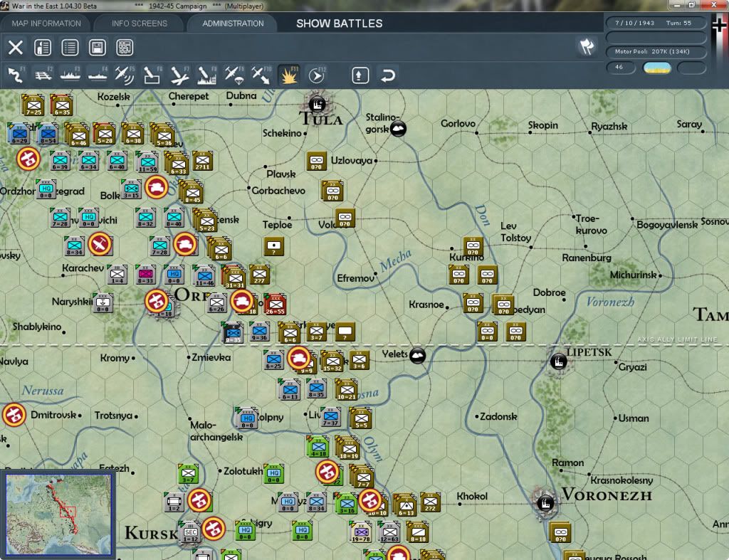The height and width of the screenshot is (560, 729).
Task: Select Air transfer mode (F10)
Action: pyautogui.click(x=261, y=75)
